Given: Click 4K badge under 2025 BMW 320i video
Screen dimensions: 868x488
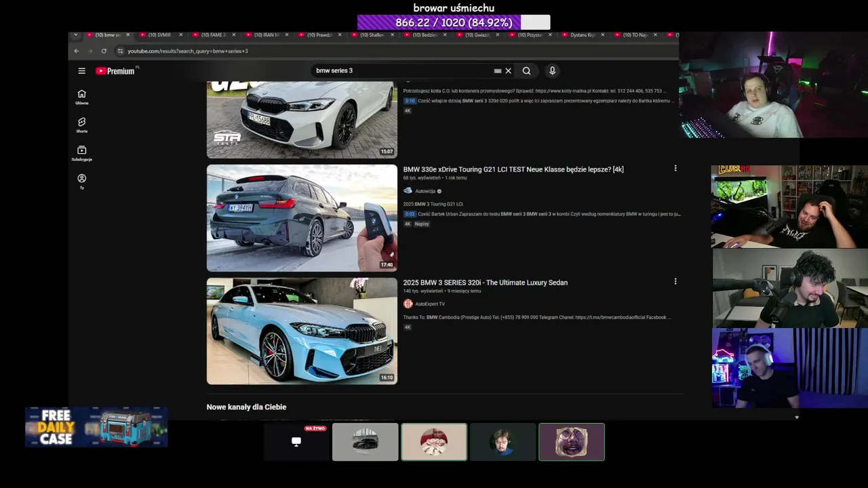Looking at the screenshot, I should 408,327.
